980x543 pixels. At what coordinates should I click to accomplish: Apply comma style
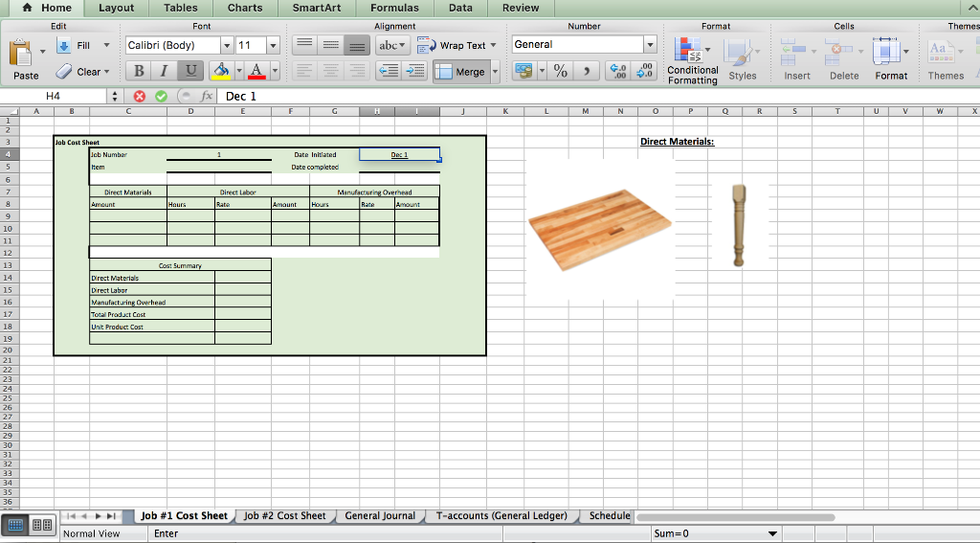[x=587, y=71]
